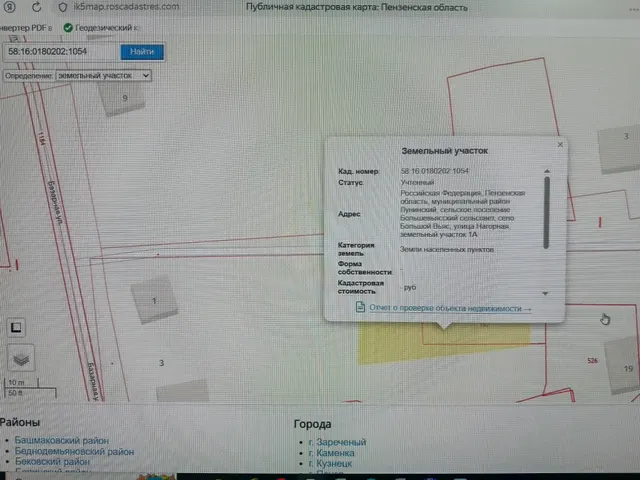Click the browser reload icon
Image resolution: width=640 pixels, height=480 pixels.
(x=36, y=7)
